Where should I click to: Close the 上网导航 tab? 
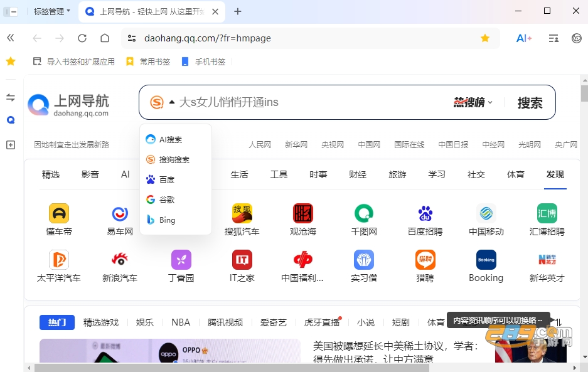[x=215, y=12]
